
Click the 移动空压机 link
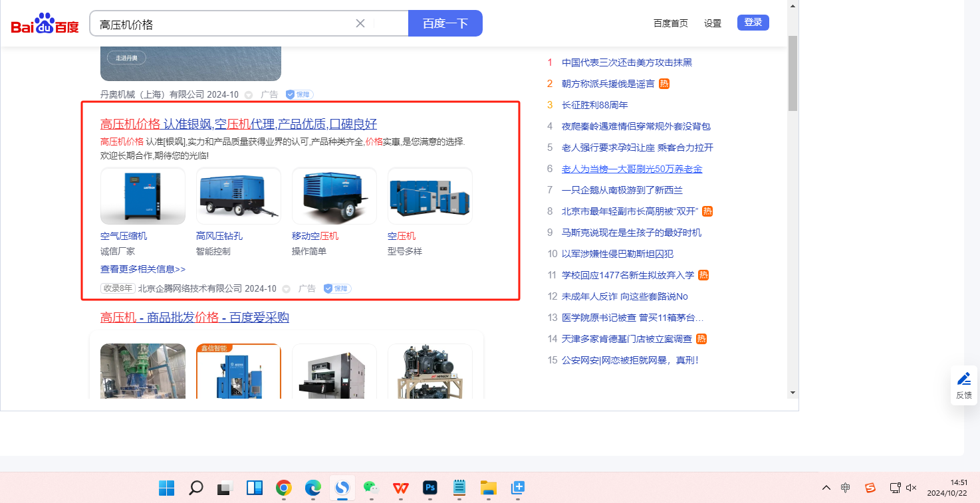[315, 236]
